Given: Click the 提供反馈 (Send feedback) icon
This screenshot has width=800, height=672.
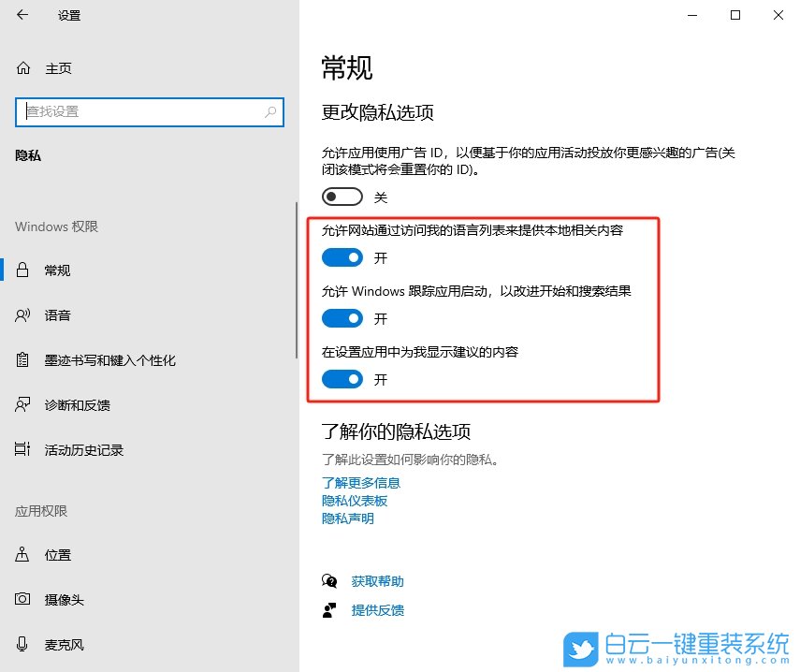Looking at the screenshot, I should pyautogui.click(x=329, y=610).
